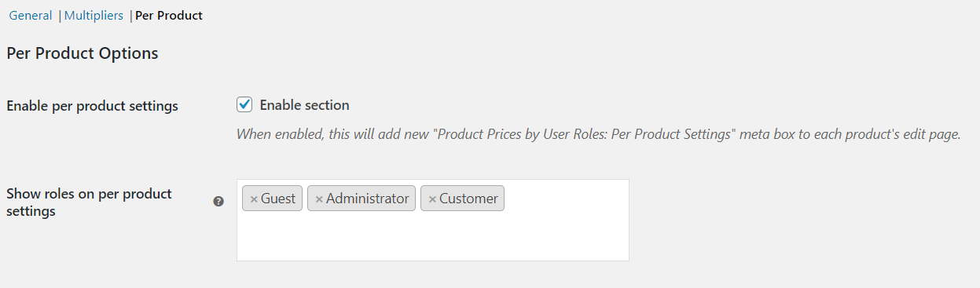Screen dimensions: 980x288
Task: Select the current Per Product tab
Action: 169,16
